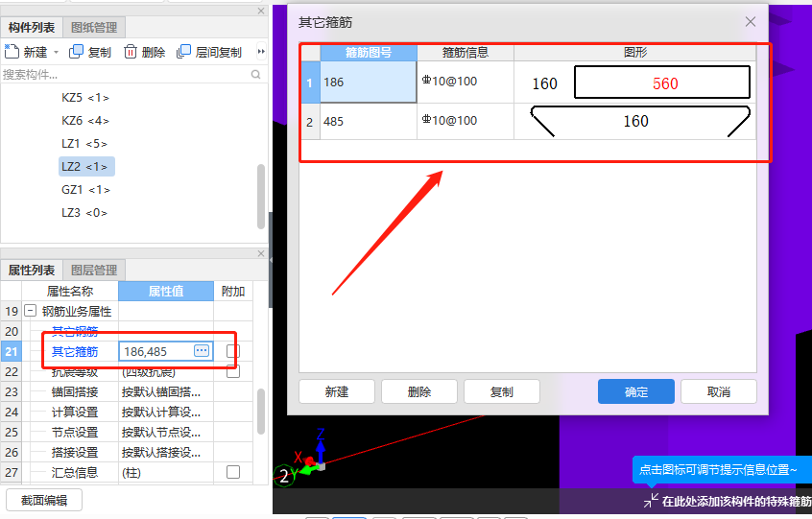The height and width of the screenshot is (519, 812).
Task: Click the 节点设置 property value cell
Action: tap(166, 432)
